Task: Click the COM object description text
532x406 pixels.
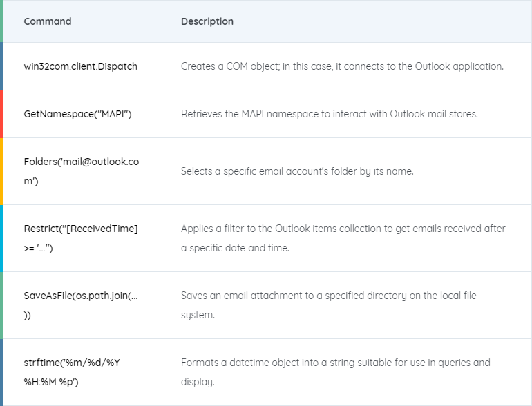Action: coord(342,66)
